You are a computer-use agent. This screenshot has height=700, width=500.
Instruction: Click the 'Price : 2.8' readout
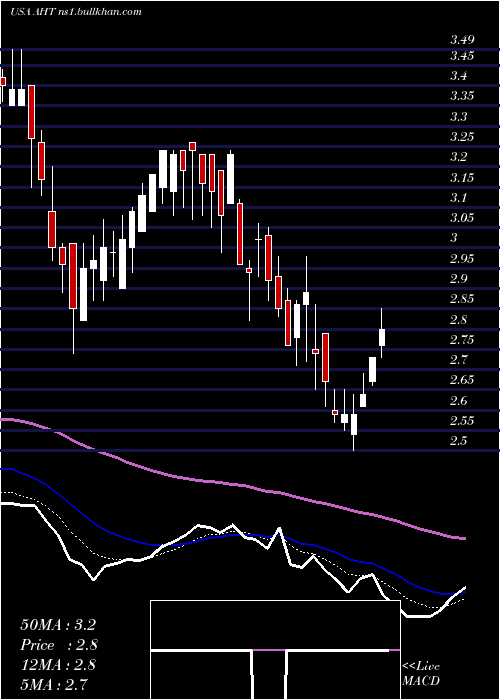pos(59,645)
